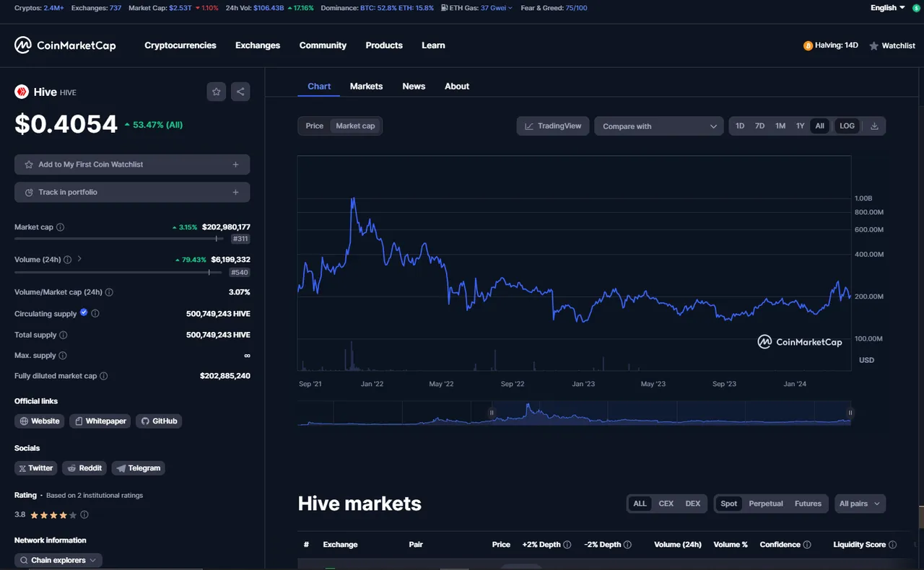Image resolution: width=924 pixels, height=570 pixels.
Task: Click info icon beside Fully diluted market cap
Action: [x=103, y=376]
